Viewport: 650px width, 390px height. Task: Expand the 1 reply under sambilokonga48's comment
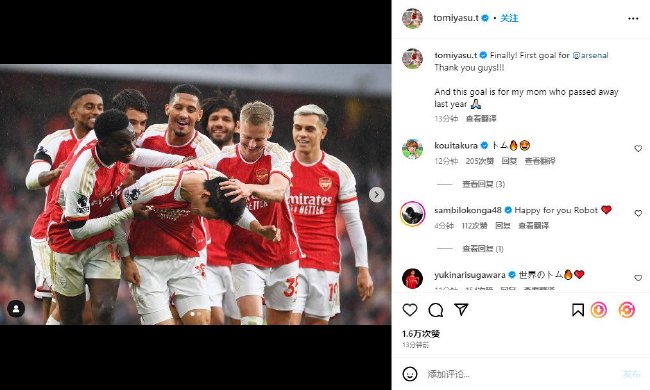483,249
